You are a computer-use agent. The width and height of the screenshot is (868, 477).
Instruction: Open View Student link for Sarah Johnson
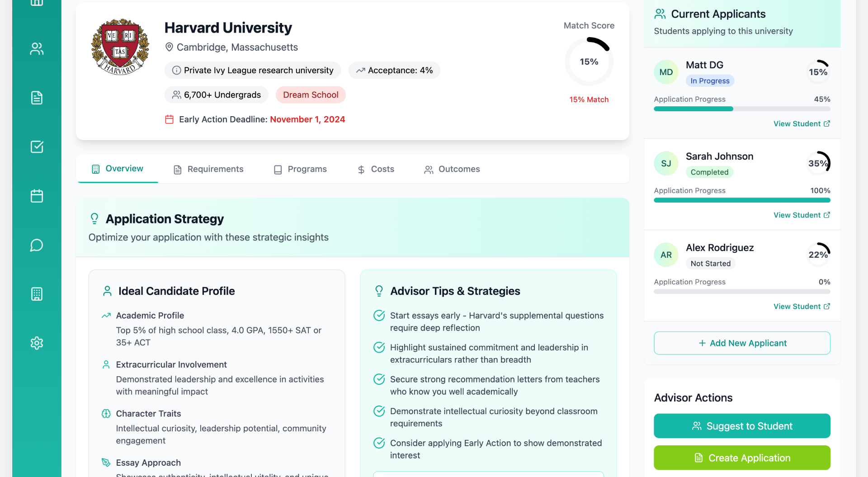(801, 215)
